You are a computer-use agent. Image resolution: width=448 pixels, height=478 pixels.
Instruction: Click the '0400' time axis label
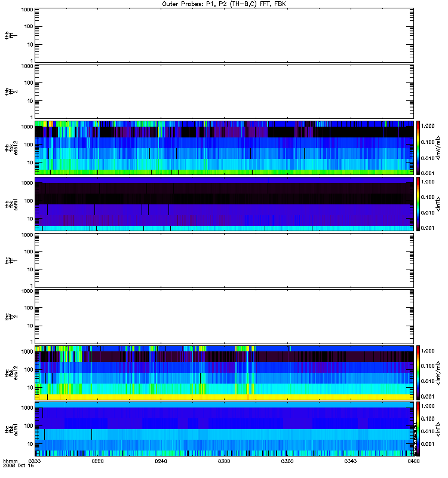(413, 461)
